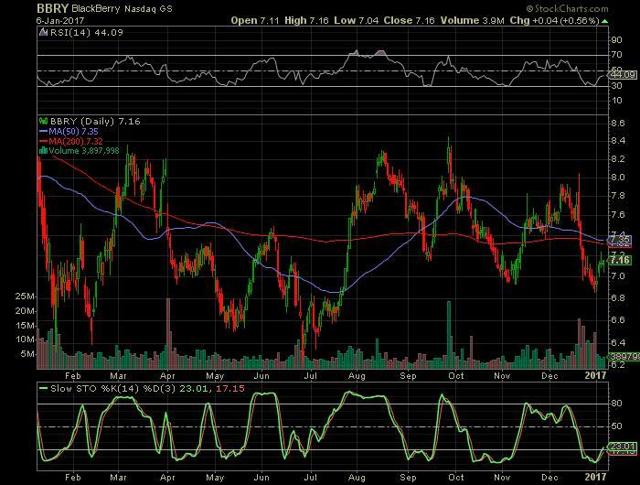
Task: Click the 7.16 last price tag
Action: pos(620,260)
